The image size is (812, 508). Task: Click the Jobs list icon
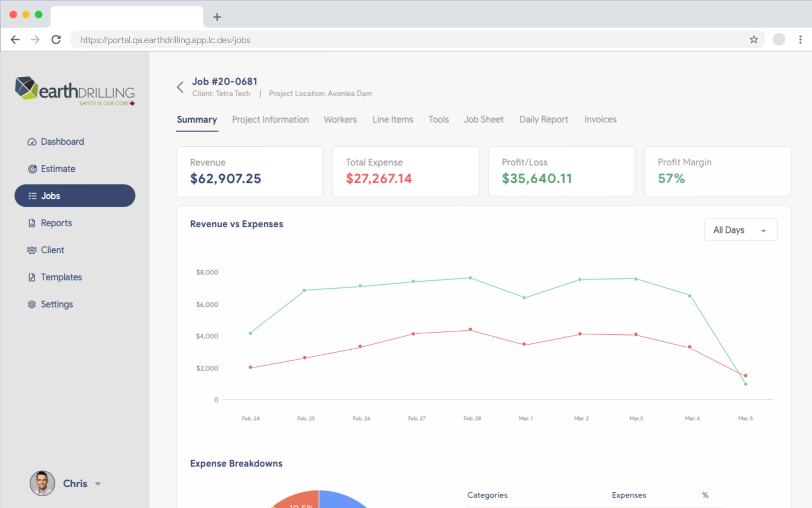pos(32,196)
